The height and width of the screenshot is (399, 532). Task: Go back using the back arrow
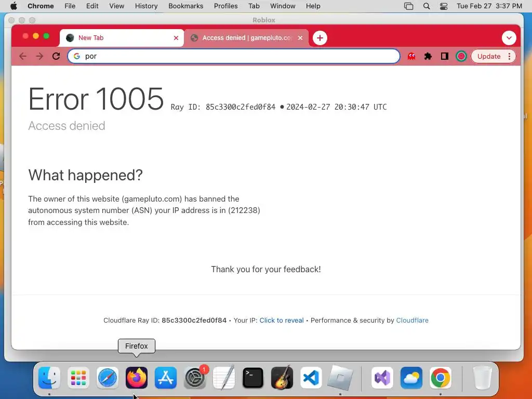(23, 56)
